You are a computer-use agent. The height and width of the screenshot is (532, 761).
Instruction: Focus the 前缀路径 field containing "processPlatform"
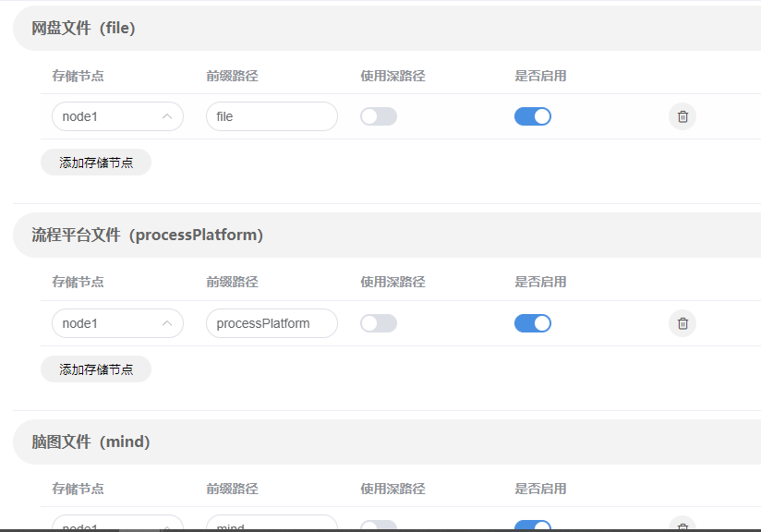pyautogui.click(x=272, y=323)
